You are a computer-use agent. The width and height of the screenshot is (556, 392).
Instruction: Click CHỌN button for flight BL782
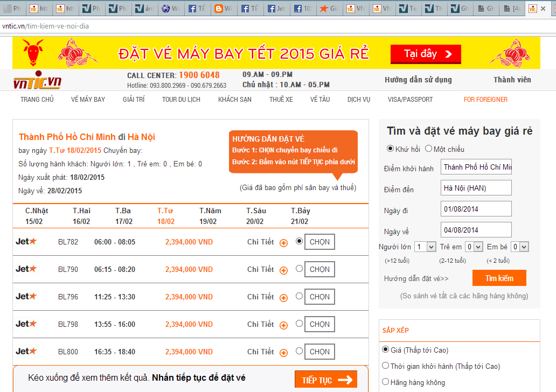click(319, 242)
